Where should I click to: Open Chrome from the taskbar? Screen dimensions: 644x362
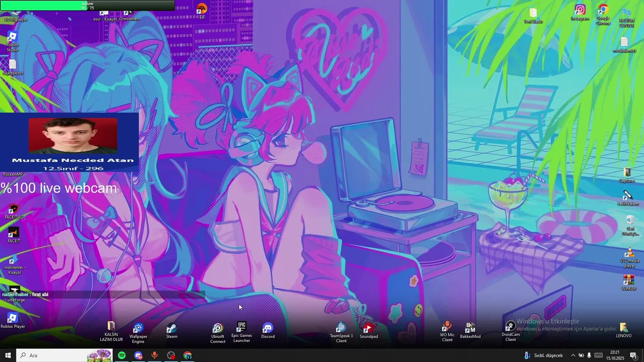click(x=188, y=355)
